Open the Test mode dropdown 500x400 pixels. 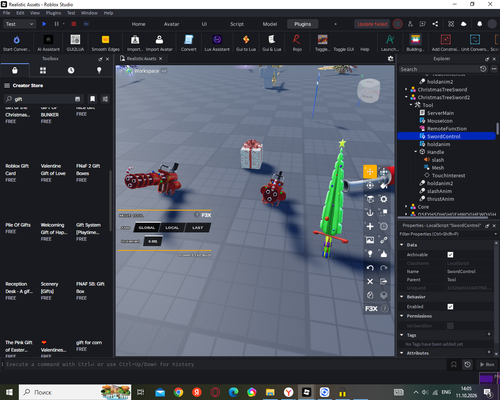tap(19, 24)
